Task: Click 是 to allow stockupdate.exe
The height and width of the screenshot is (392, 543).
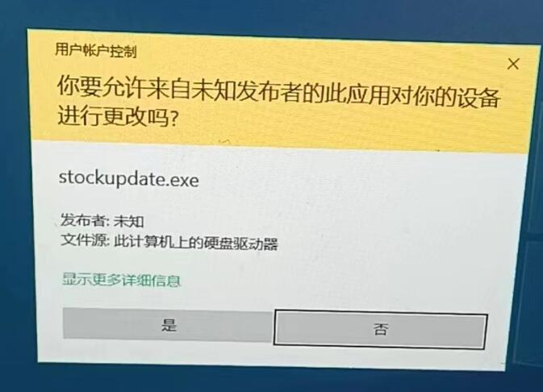Action: [168, 326]
